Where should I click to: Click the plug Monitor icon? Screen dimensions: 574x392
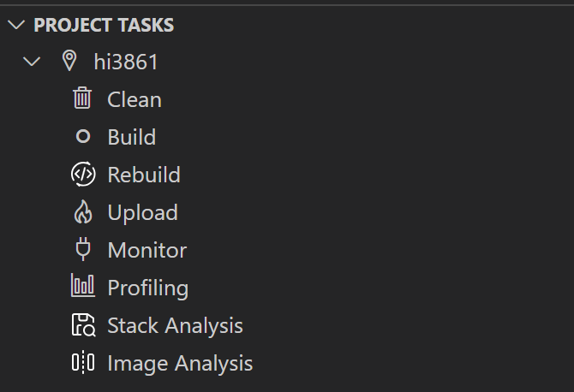click(83, 249)
